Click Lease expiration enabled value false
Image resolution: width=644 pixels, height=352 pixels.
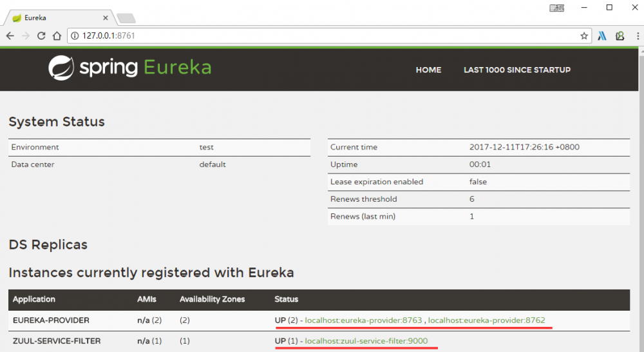pyautogui.click(x=478, y=182)
